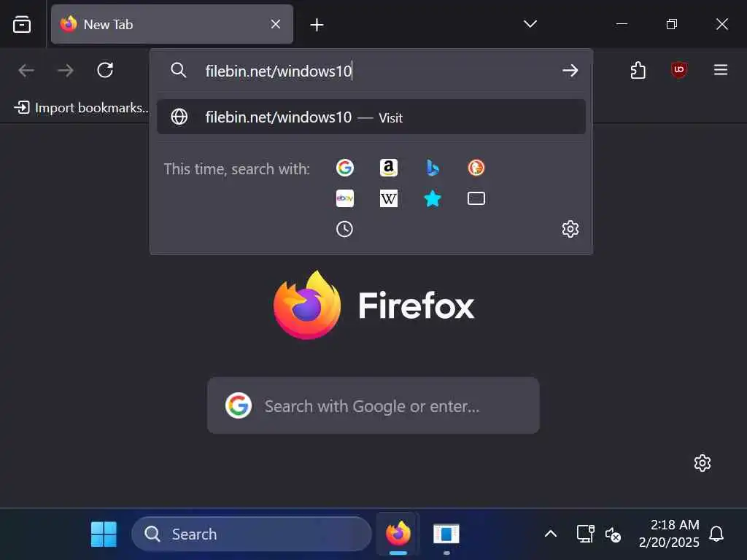
Task: Open the Extensions puzzle icon
Action: pos(638,71)
